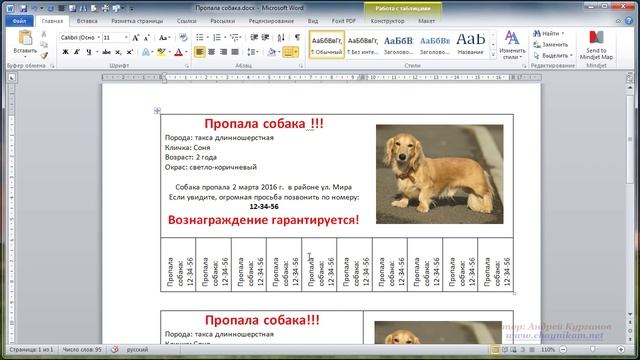Image resolution: width=640 pixels, height=360 pixels.
Task: Switch to the Конструктор table tab
Action: [x=387, y=21]
